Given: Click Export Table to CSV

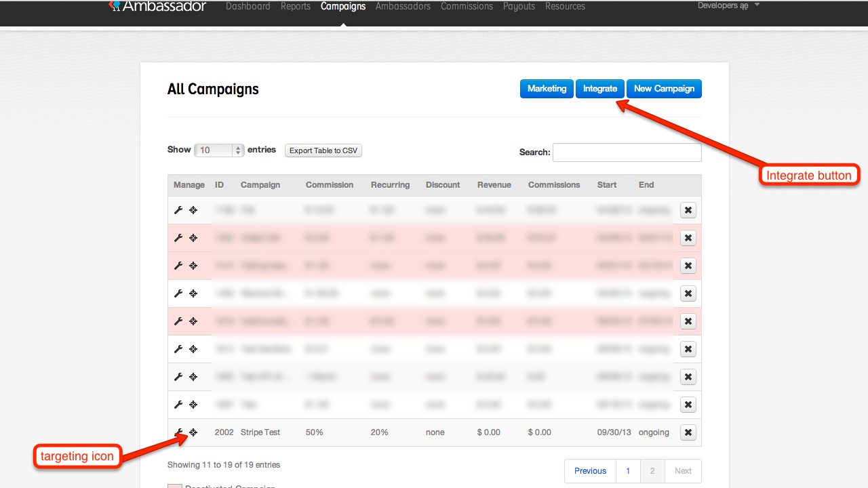Looking at the screenshot, I should point(323,150).
